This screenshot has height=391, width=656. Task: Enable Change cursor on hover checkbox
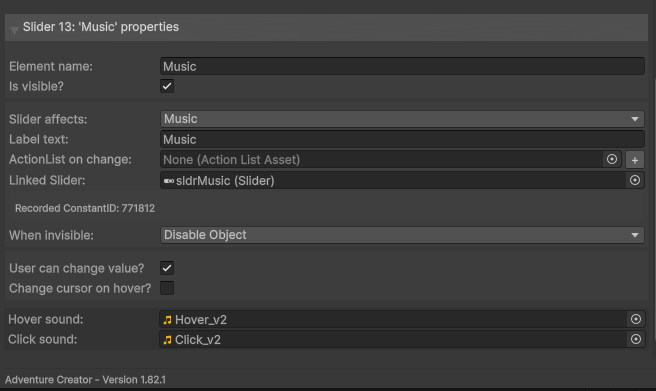point(167,288)
